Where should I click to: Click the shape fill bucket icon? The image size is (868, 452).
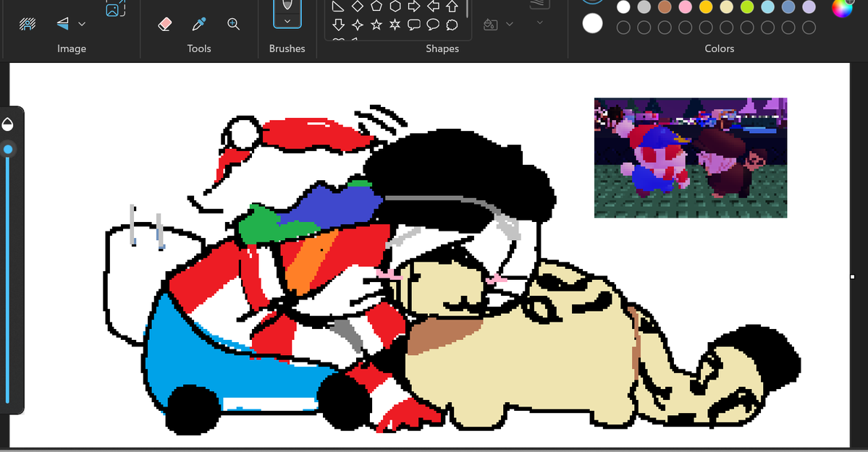coord(490,25)
